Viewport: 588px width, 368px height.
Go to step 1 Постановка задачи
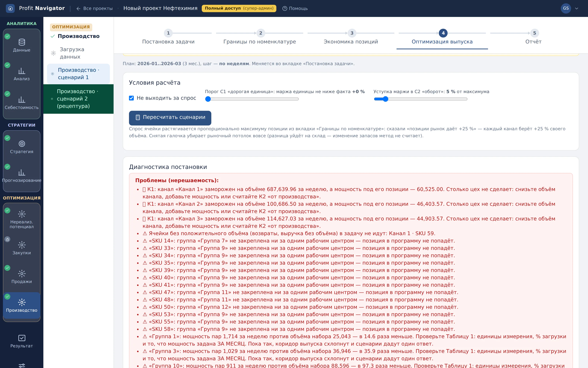[168, 37]
